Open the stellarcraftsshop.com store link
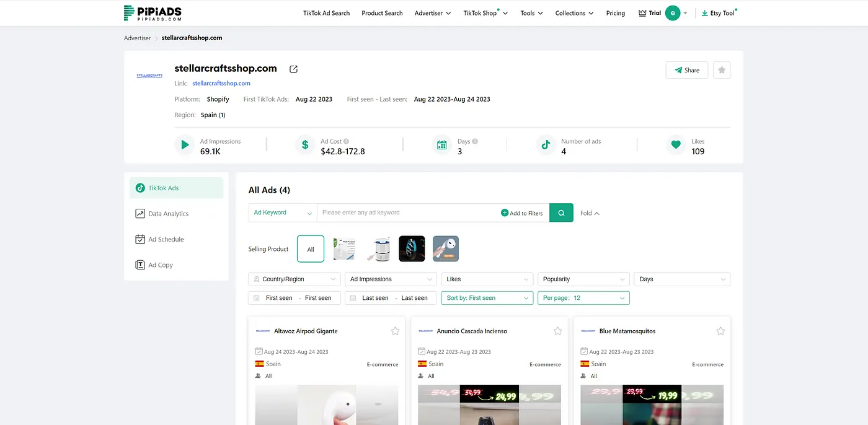Screen dimensions: 868x425 pyautogui.click(x=221, y=83)
